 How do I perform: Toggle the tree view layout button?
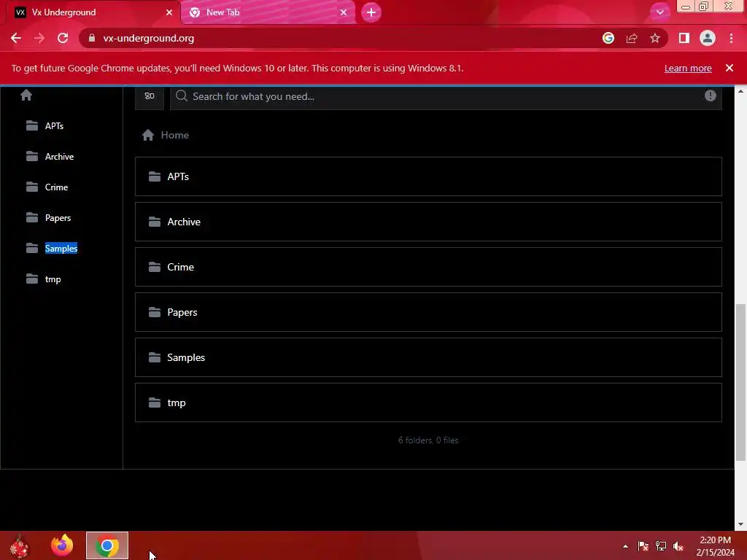[x=150, y=96]
